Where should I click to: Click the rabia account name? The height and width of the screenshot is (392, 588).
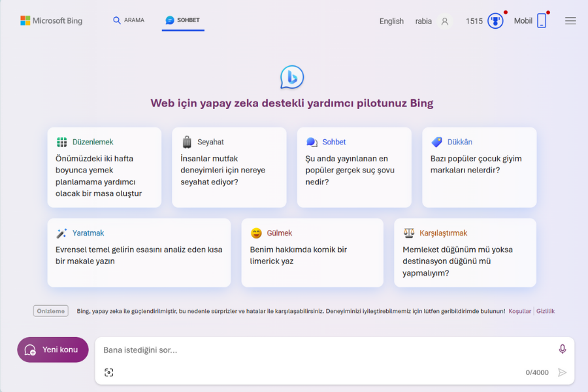[423, 22]
